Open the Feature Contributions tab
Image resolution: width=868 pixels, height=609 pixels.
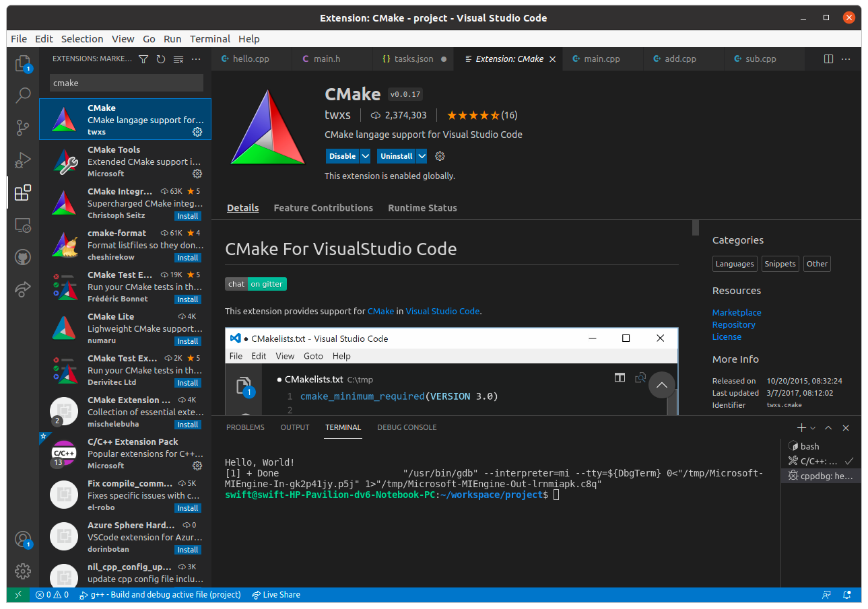click(323, 208)
